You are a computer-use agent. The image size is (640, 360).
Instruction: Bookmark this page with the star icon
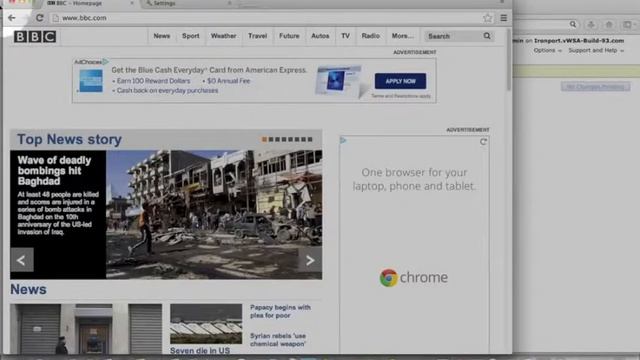487,18
